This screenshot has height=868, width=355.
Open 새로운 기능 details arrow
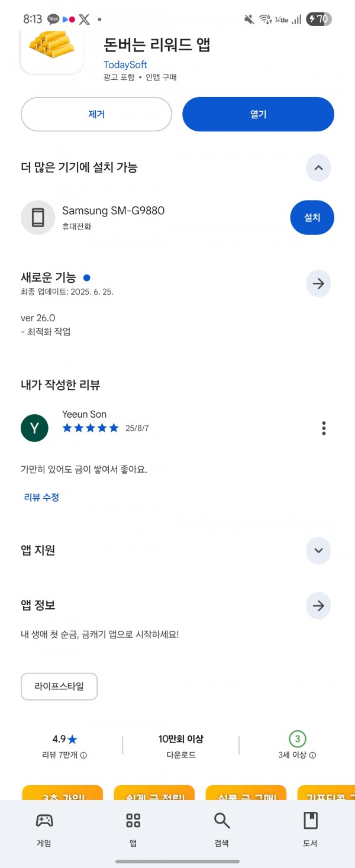318,284
